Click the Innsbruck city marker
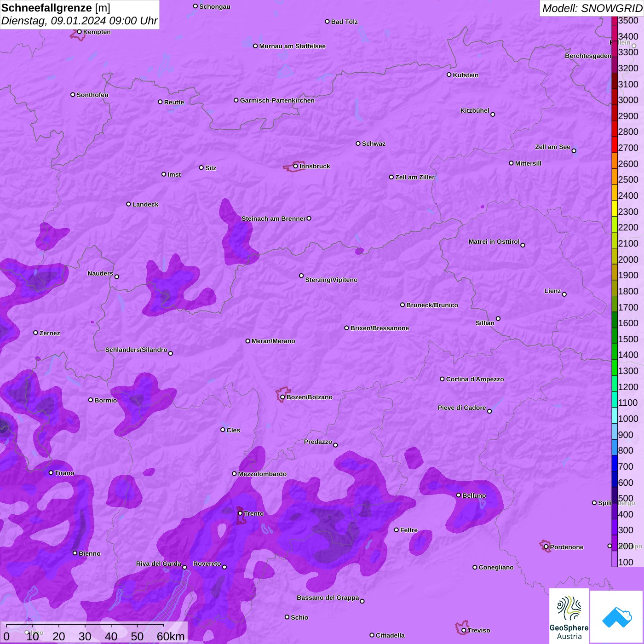This screenshot has width=644, height=644. 296,166
